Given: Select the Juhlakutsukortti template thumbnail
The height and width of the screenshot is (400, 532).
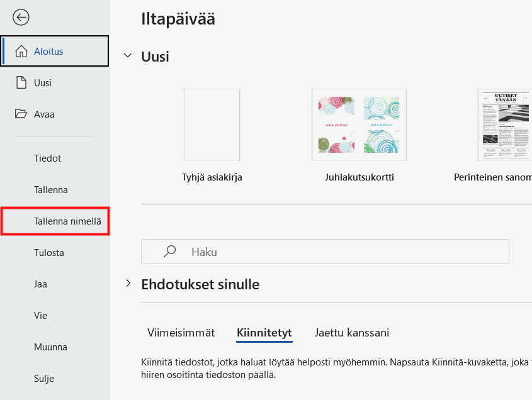Looking at the screenshot, I should click(359, 125).
